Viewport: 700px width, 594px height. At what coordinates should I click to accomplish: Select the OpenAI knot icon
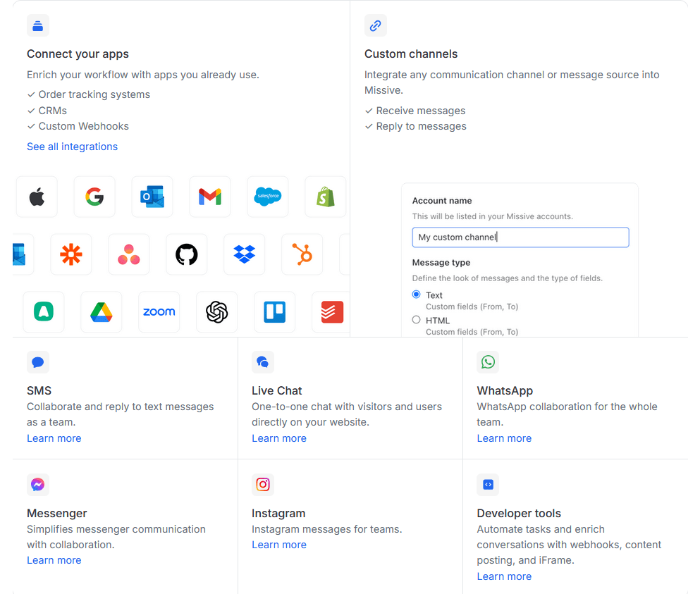(217, 312)
